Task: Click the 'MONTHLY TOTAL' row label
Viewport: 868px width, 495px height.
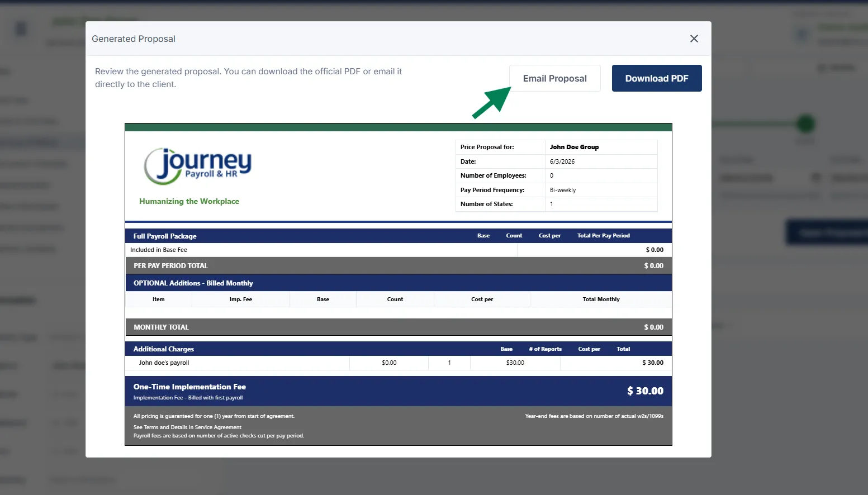Action: (161, 327)
